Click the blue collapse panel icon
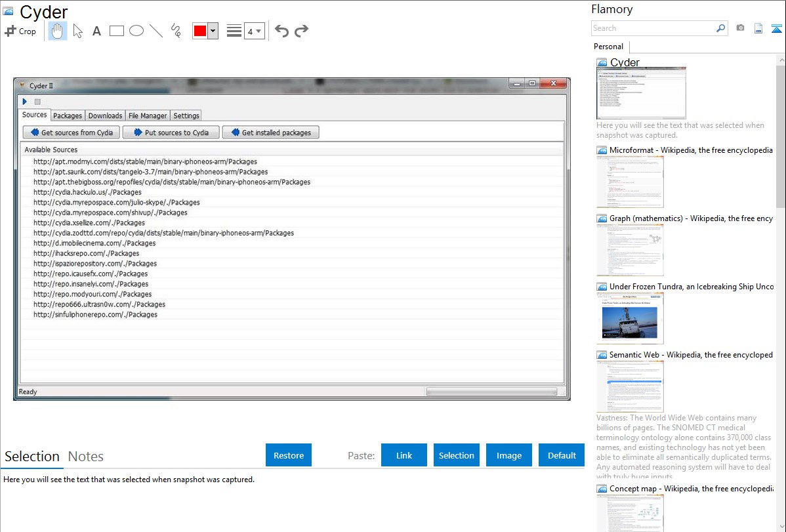The width and height of the screenshot is (786, 532). pos(776,28)
